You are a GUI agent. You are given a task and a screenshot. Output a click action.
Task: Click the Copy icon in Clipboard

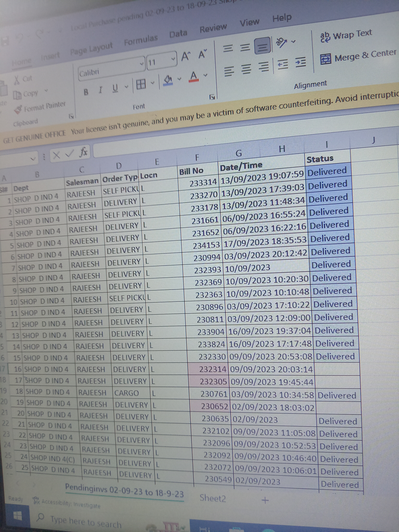pos(17,95)
